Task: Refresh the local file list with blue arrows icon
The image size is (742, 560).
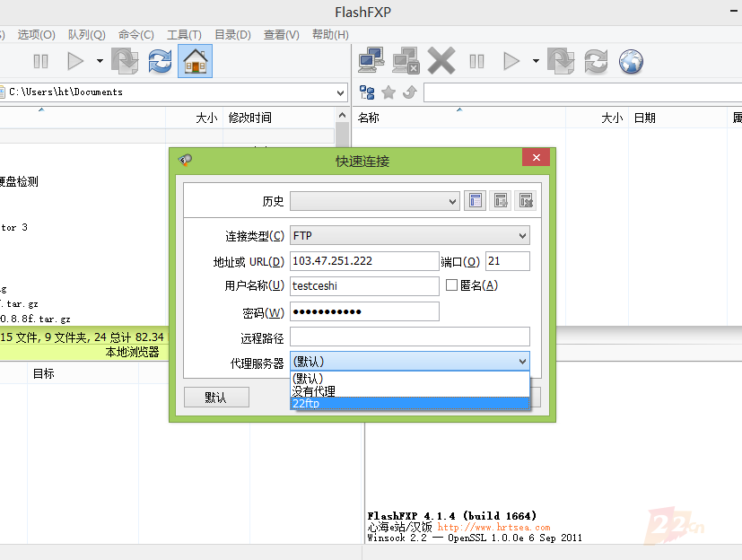Action: 160,61
